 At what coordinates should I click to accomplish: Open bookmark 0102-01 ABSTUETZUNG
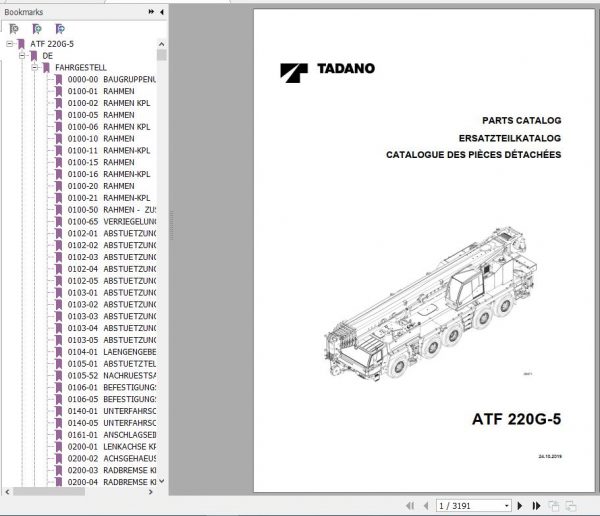point(111,234)
